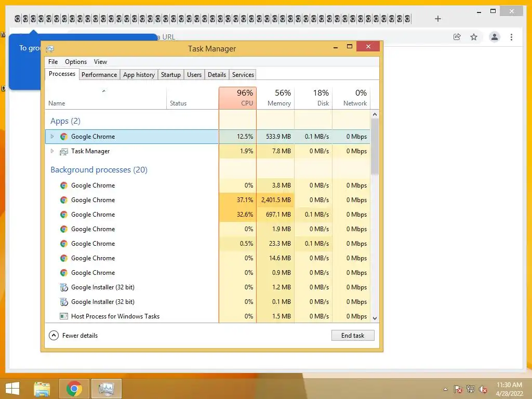Viewport: 532px width, 399px height.
Task: Click Host Process for Windows Tasks icon
Action: pos(63,316)
